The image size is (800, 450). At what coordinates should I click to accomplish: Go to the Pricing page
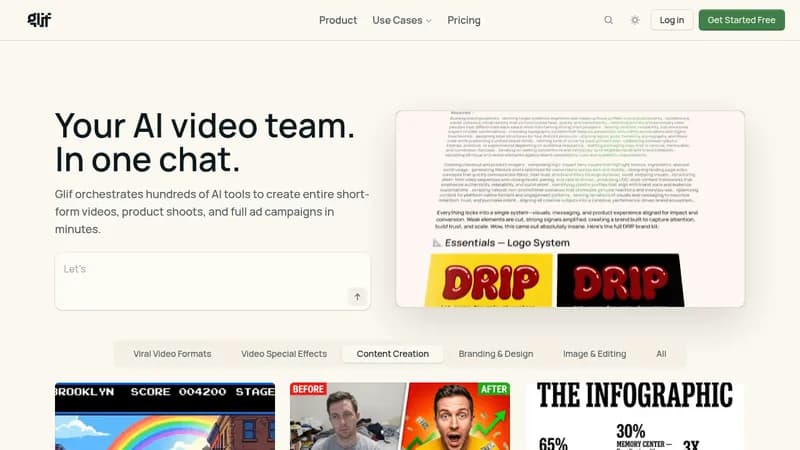tap(464, 20)
